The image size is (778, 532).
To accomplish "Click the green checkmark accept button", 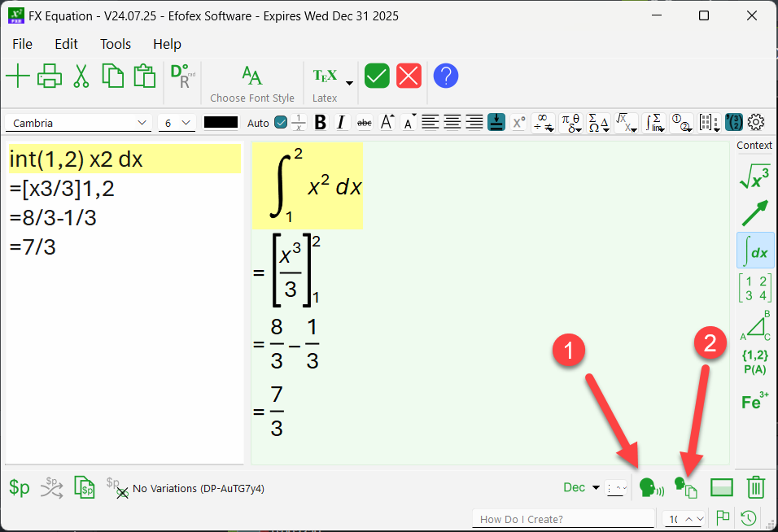I will pyautogui.click(x=377, y=76).
